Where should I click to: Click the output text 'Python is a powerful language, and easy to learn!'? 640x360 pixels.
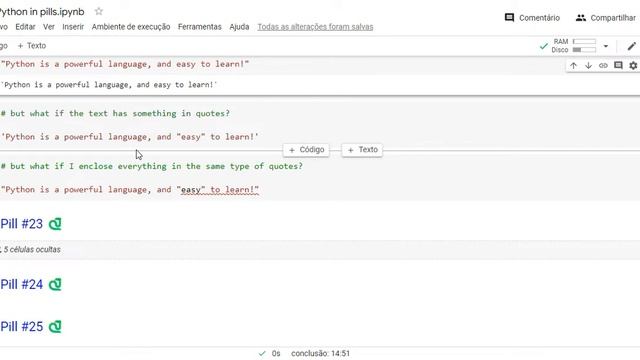[109, 85]
